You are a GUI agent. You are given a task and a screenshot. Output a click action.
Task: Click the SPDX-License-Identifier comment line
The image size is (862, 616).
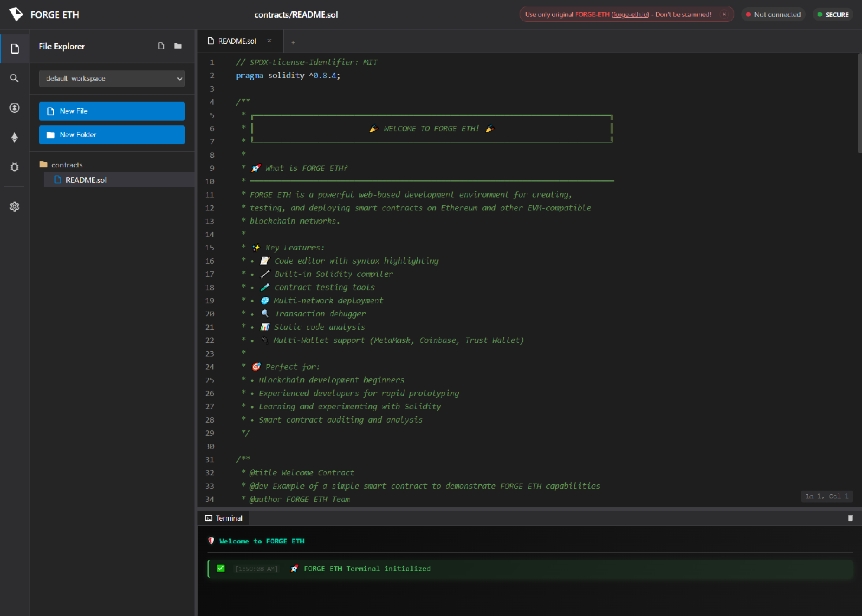(306, 62)
